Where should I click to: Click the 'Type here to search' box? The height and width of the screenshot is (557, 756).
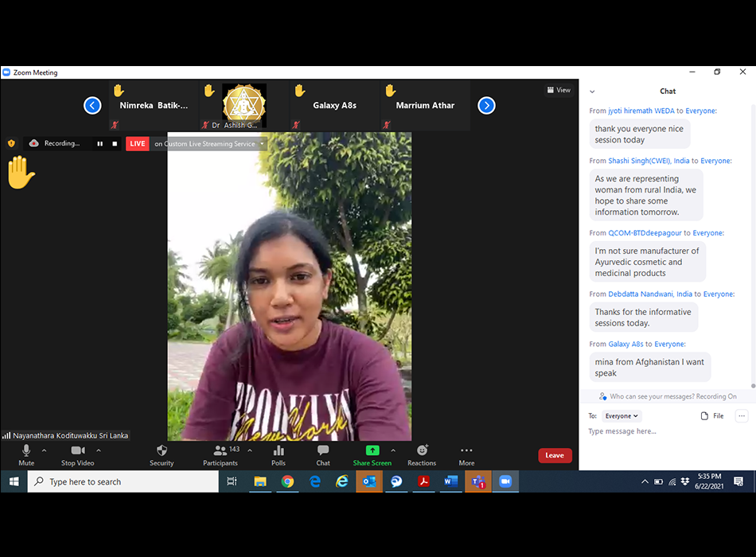pos(123,481)
